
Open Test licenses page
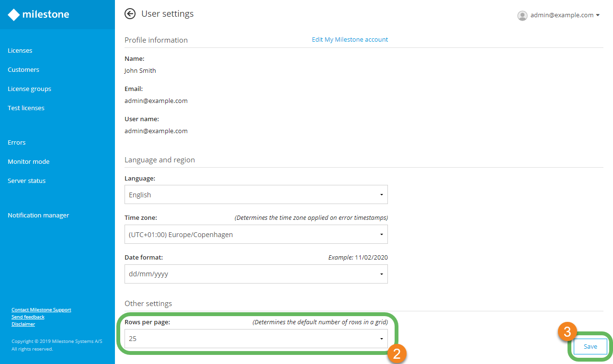(x=26, y=108)
